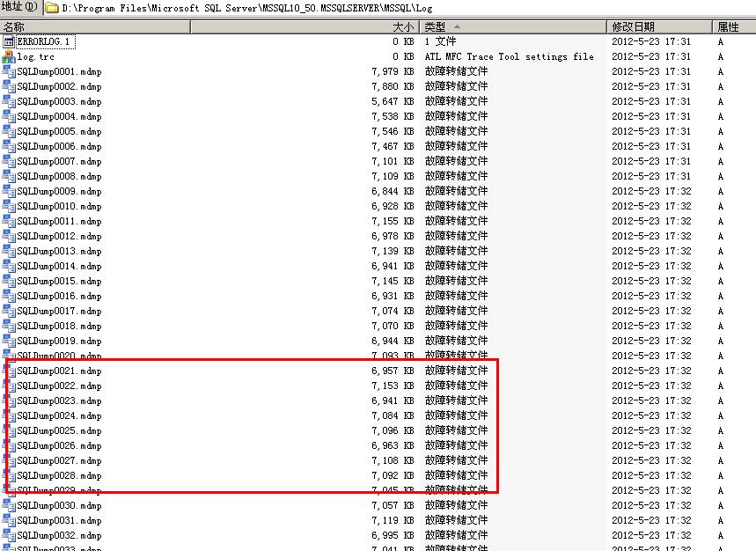Click the ERRORLOG.1 file icon
Screen dimensions: 756x551
[9, 42]
